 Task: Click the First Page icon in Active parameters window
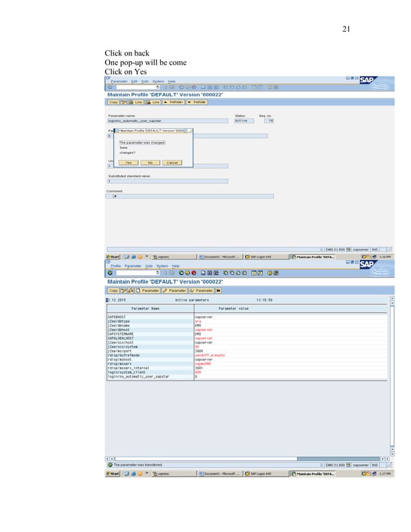pos(225,273)
